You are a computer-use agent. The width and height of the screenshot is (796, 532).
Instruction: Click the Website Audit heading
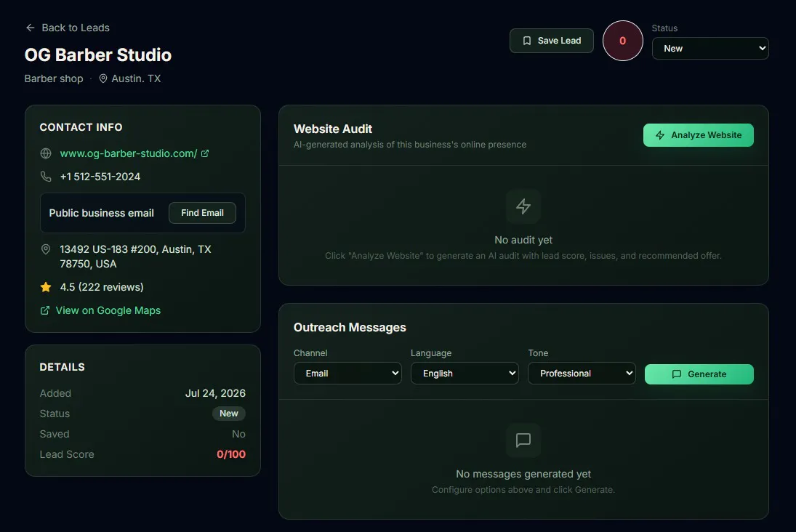[333, 129]
